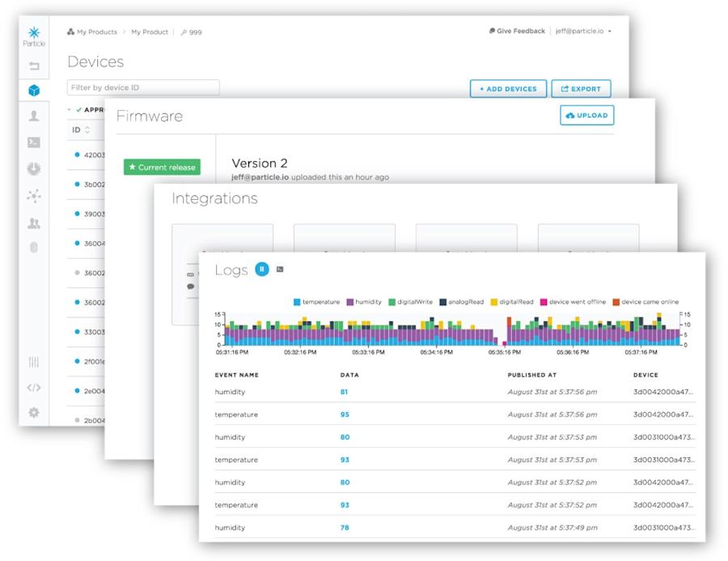The width and height of the screenshot is (728, 561).
Task: Click the speech bubble icon in the Integrations card
Action: tap(190, 287)
